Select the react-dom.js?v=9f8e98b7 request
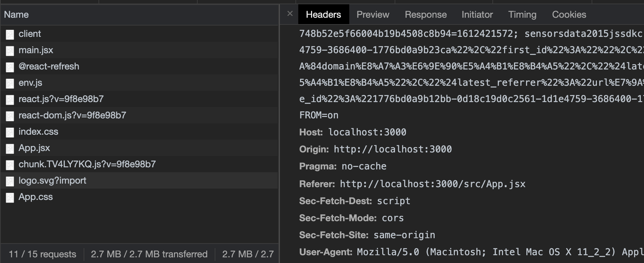Viewport: 644px width, 263px height. [140, 115]
